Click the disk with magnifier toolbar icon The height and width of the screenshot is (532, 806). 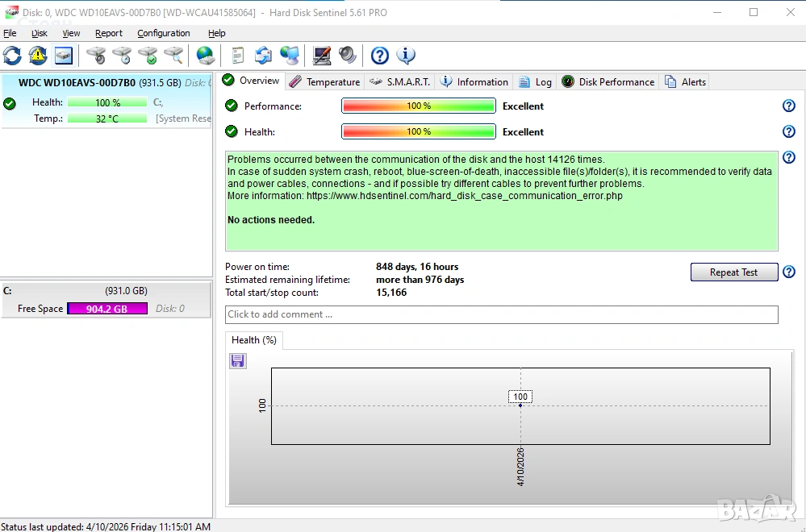(173, 56)
